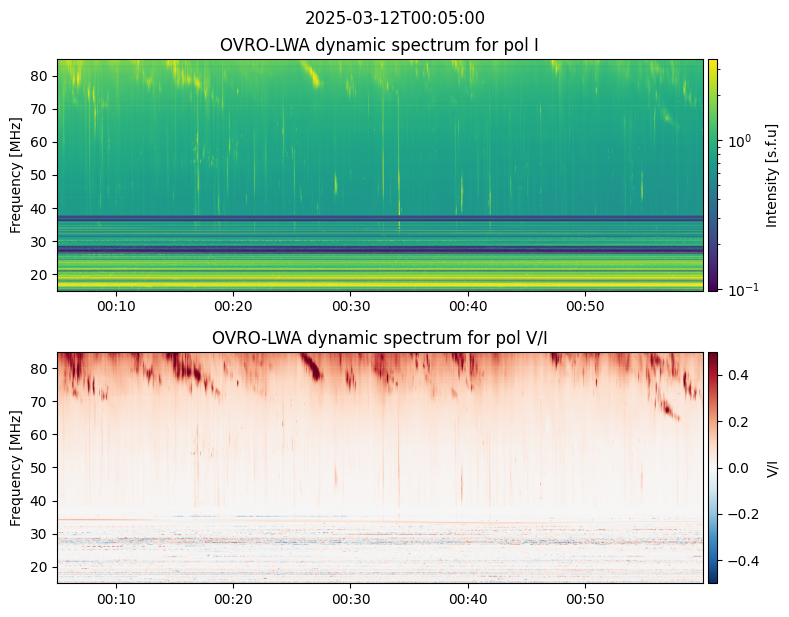Screen dimensions: 789x617
Task: Click the 0.4 tick on V/I colorbar
Action: click(738, 375)
